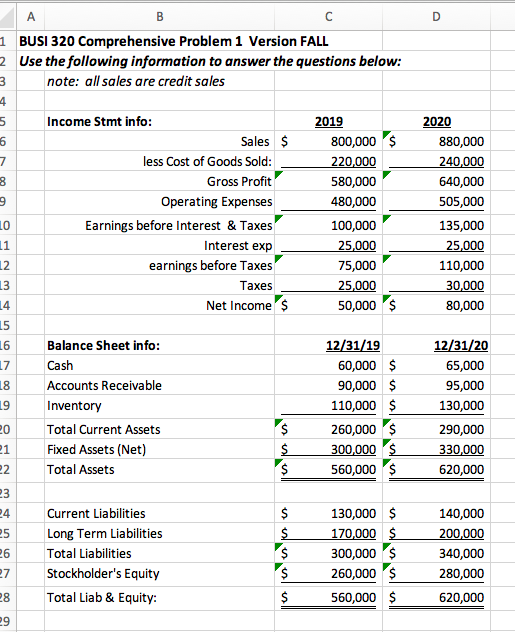Select the 2019 Gross Profit cell 580,000

[328, 181]
